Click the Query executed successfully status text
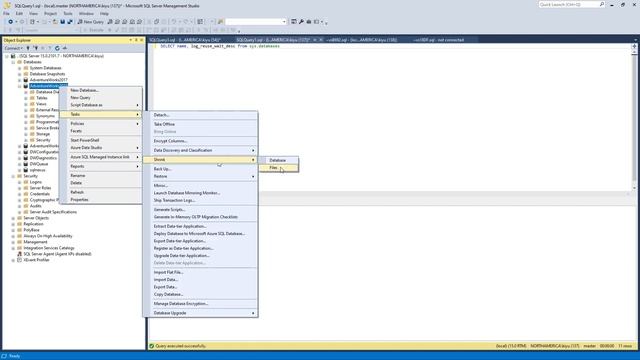 point(180,346)
